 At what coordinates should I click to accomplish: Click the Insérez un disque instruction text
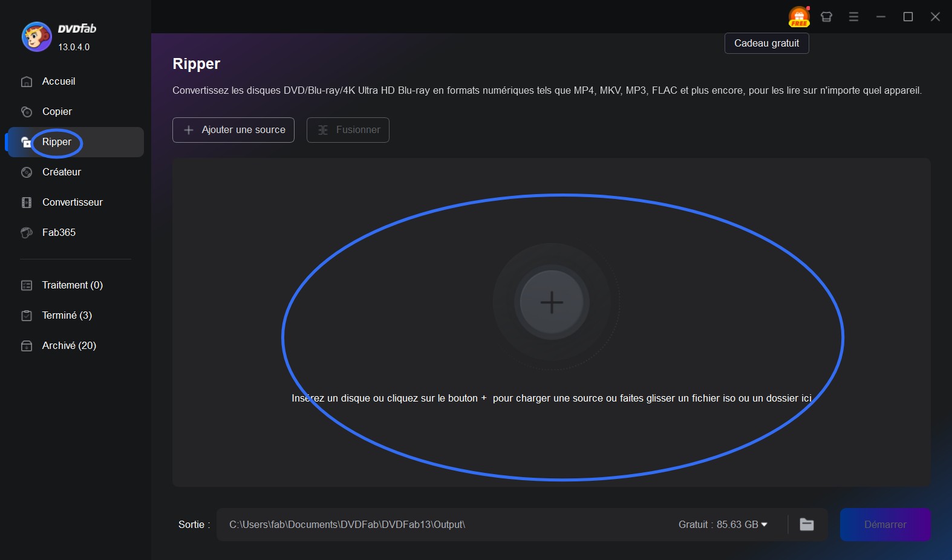point(552,399)
